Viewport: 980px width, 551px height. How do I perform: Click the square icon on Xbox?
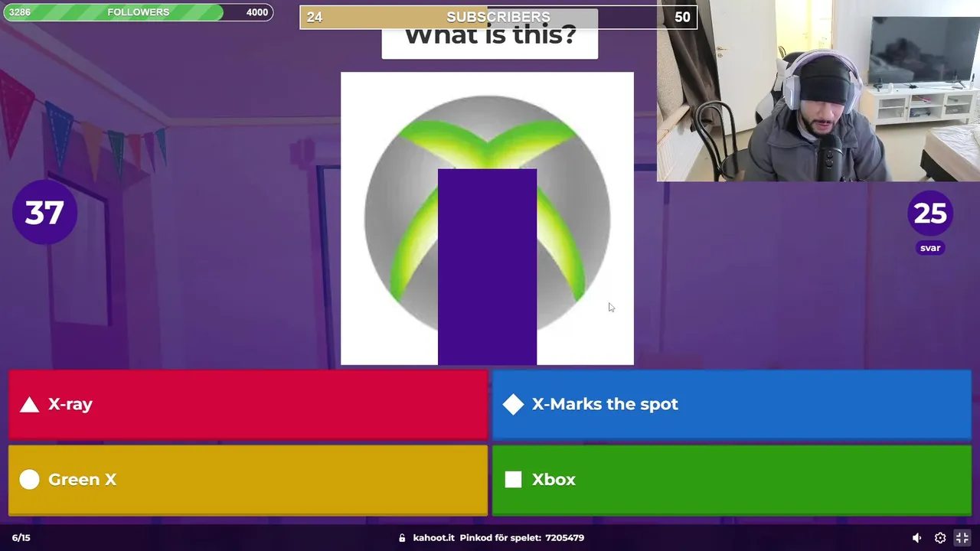(514, 479)
